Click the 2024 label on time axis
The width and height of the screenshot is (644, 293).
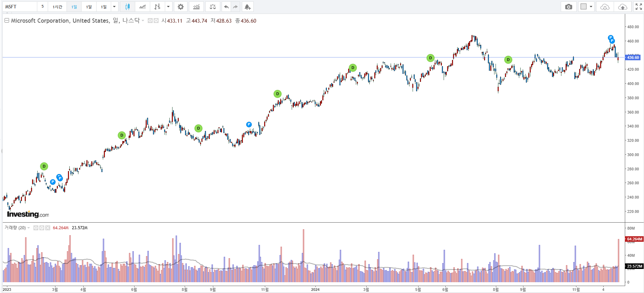(315, 290)
